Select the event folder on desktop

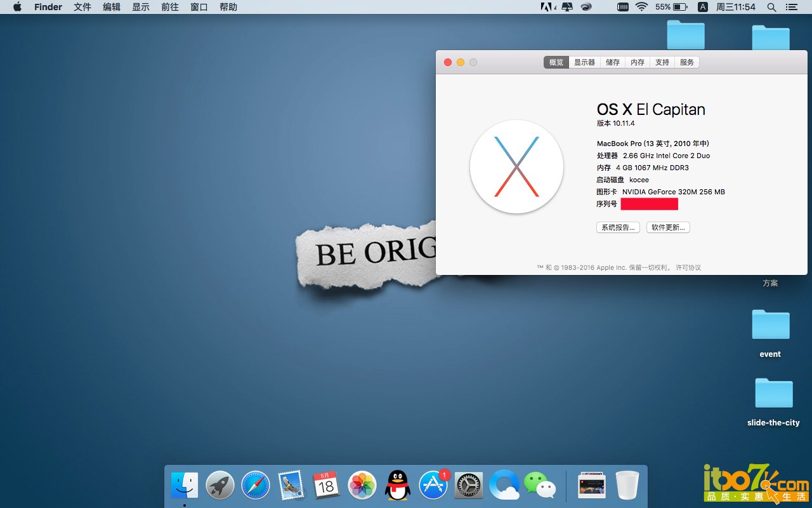pos(771,325)
